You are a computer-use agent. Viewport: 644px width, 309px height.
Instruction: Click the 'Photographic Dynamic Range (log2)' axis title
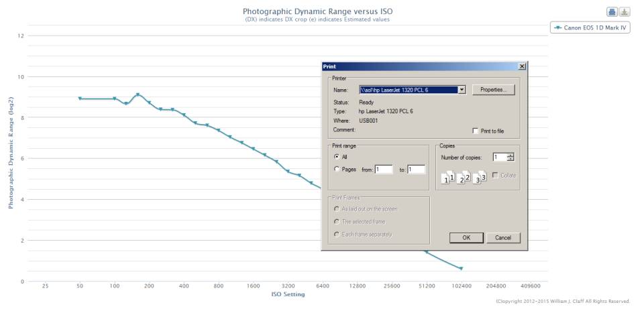click(11, 153)
